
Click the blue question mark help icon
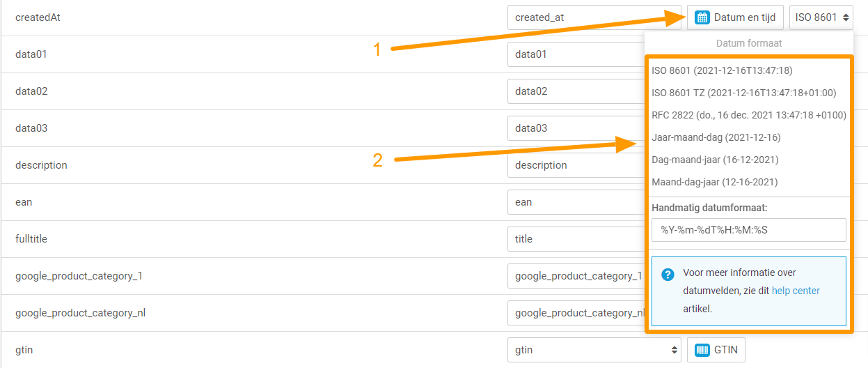668,275
